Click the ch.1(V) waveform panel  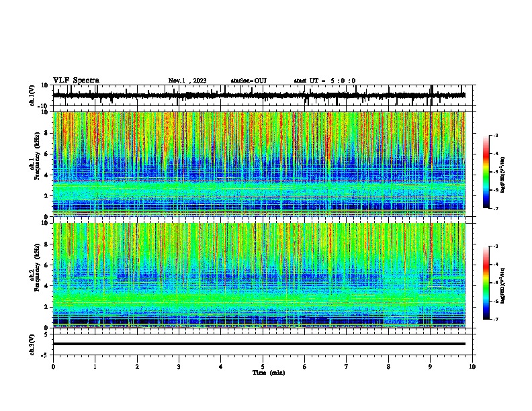(263, 95)
